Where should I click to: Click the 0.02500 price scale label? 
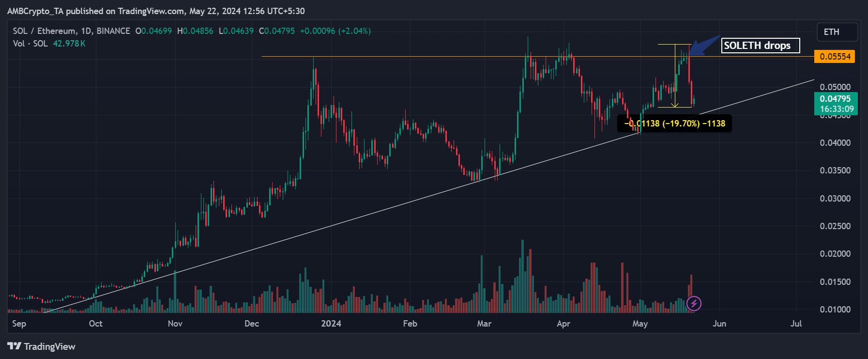tap(835, 226)
